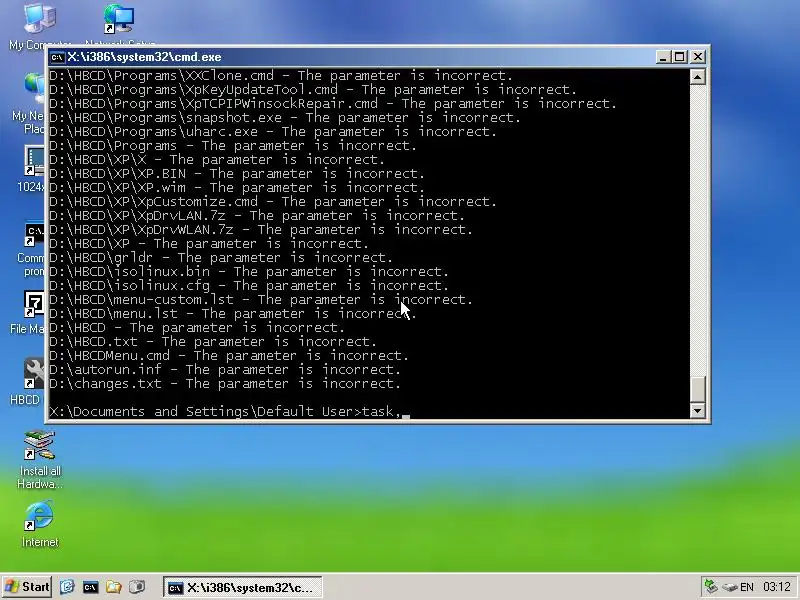Click the 'D:\HBCD\menu.lst' output line
The image size is (800, 600).
point(233,313)
